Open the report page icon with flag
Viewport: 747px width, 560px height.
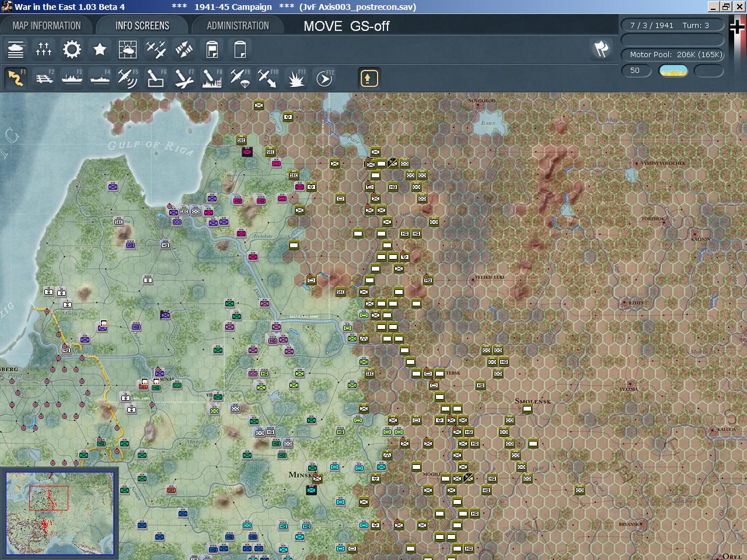coord(212,50)
